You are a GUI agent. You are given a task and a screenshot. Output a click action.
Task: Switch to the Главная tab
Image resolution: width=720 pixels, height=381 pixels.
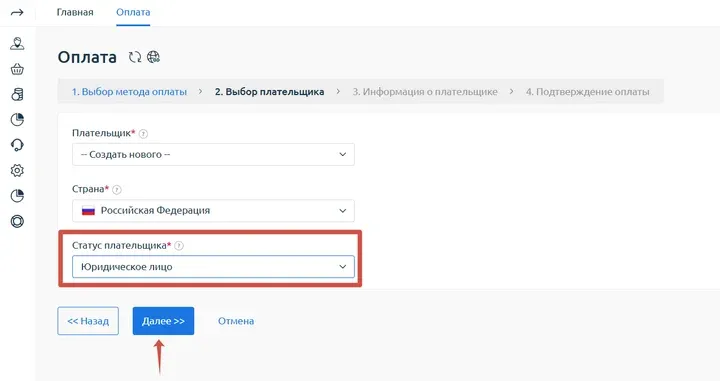click(75, 12)
